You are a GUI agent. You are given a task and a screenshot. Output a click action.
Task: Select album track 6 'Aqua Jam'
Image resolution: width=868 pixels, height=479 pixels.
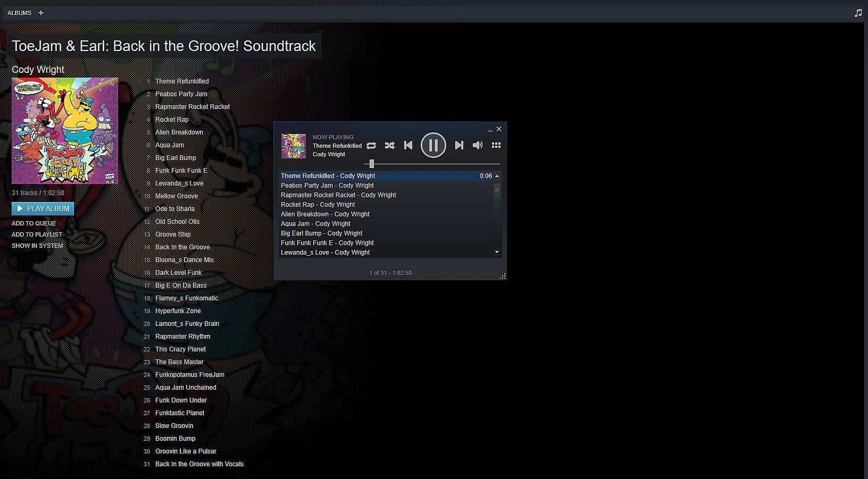(170, 145)
